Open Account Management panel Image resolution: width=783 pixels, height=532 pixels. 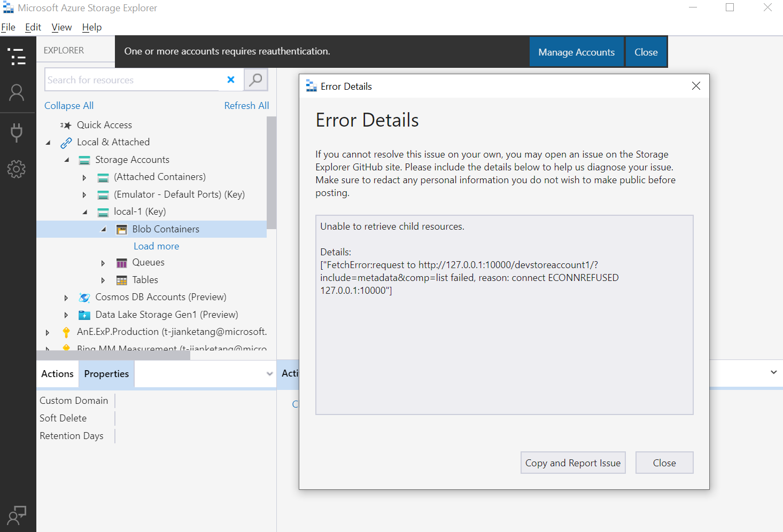tap(17, 92)
